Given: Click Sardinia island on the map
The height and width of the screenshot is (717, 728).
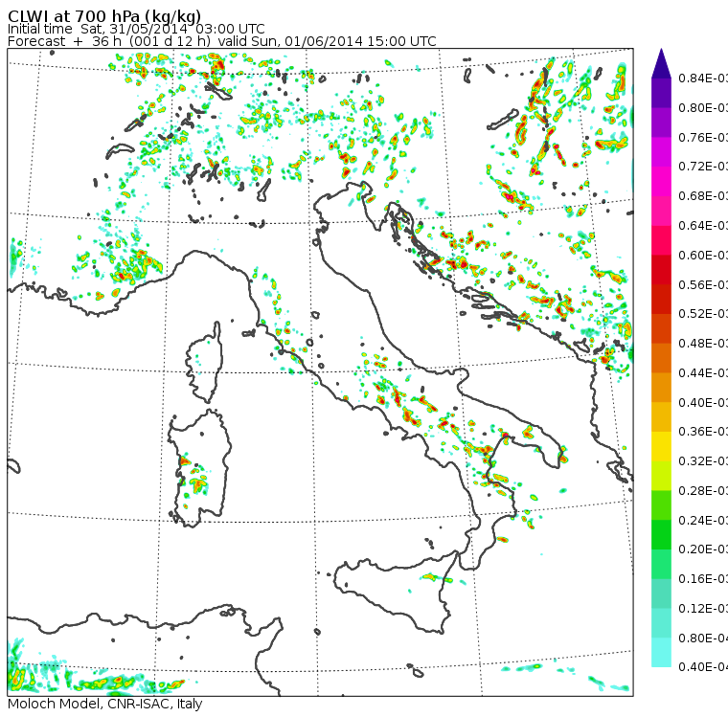Looking at the screenshot, I should [x=199, y=469].
